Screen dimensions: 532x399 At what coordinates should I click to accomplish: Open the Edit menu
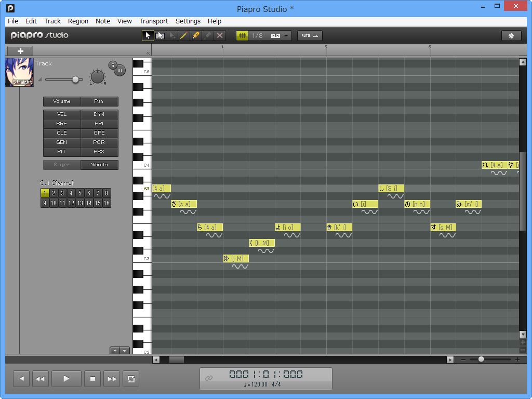(x=31, y=21)
